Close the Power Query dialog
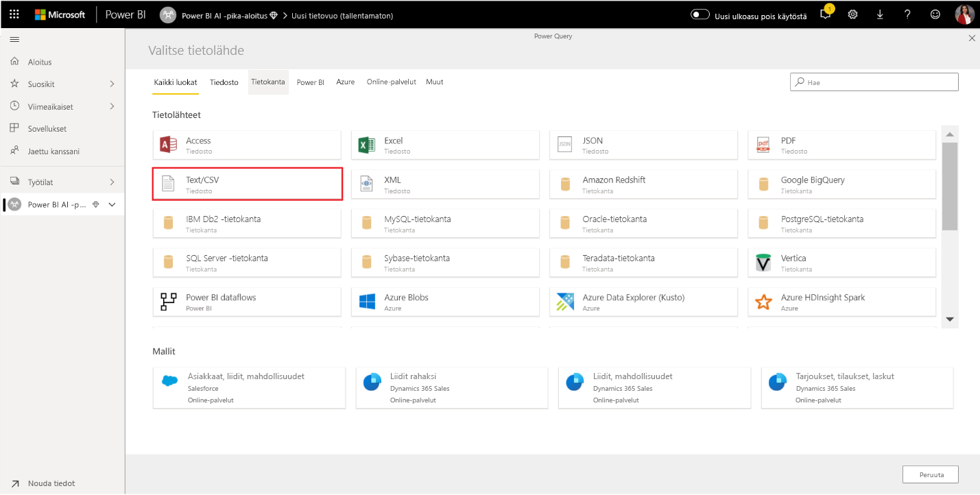 click(x=971, y=38)
